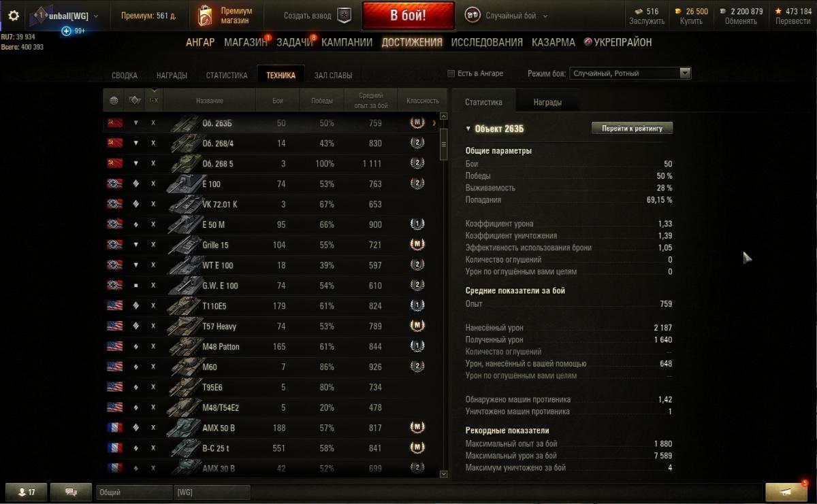Select the B-C 25 t vehicle row
This screenshot has width=817, height=504.
click(x=271, y=448)
